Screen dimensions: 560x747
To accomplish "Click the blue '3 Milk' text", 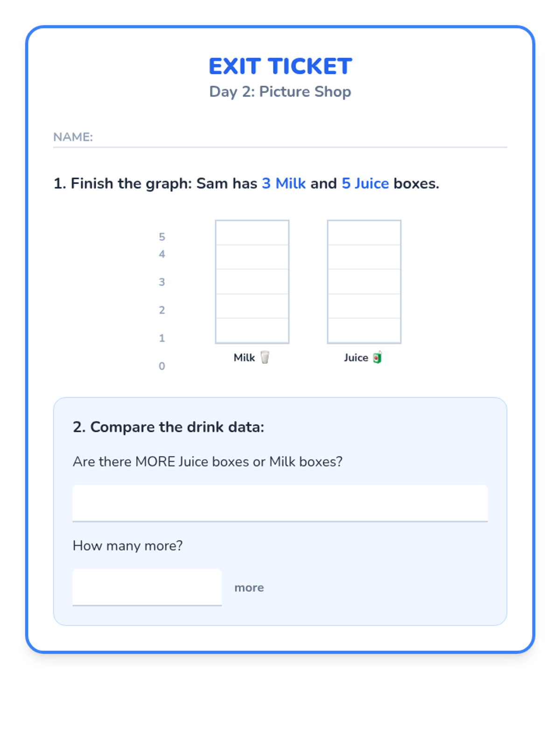I will pyautogui.click(x=284, y=183).
